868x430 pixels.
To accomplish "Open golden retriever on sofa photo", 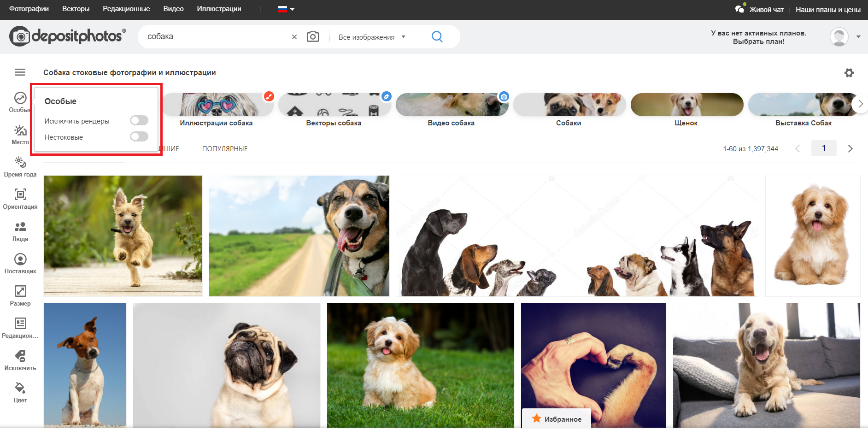I will tap(766, 365).
